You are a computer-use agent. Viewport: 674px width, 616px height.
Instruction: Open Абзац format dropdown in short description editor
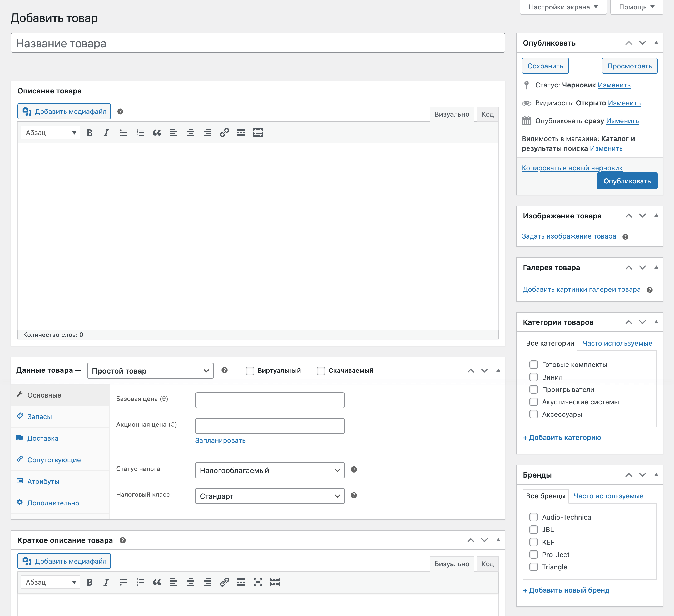pos(51,582)
